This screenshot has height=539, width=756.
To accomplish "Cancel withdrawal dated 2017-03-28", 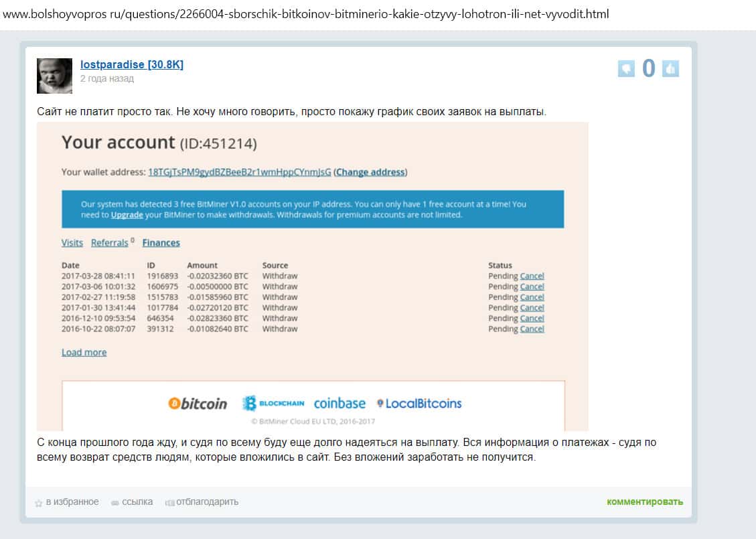I will [x=532, y=277].
